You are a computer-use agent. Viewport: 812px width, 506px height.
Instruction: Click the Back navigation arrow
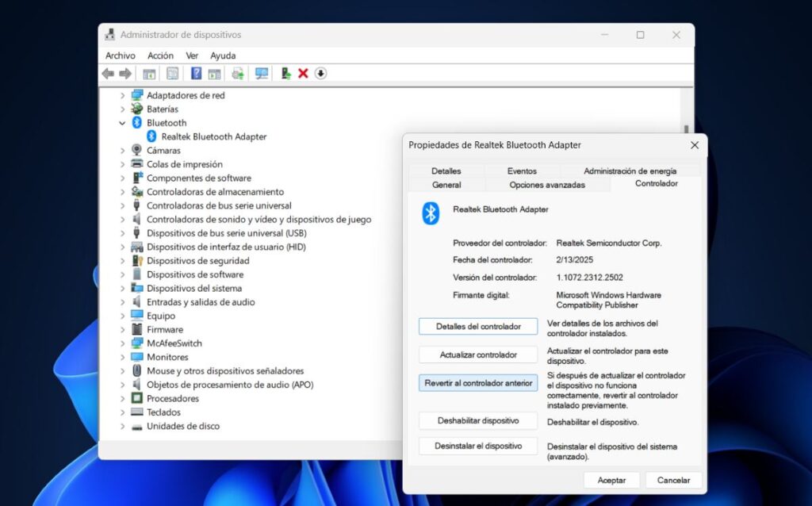(x=108, y=73)
